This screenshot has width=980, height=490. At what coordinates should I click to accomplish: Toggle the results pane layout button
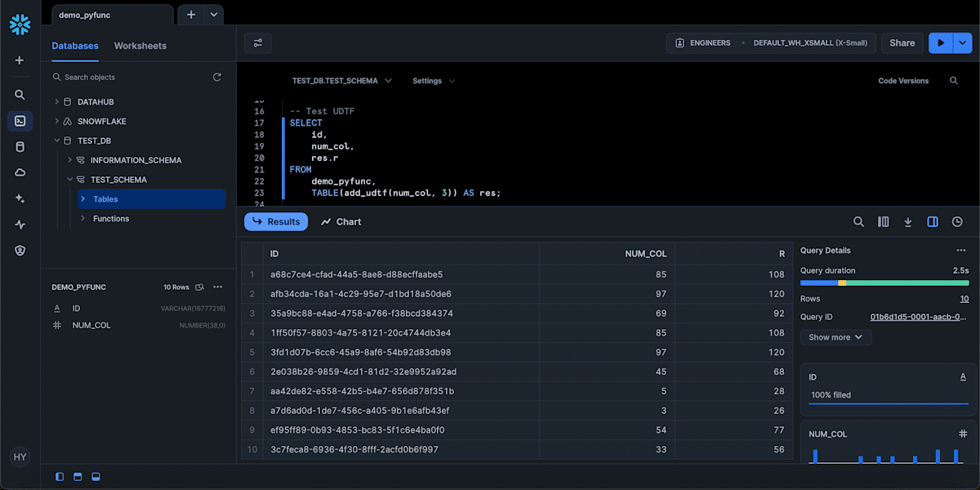click(x=96, y=476)
